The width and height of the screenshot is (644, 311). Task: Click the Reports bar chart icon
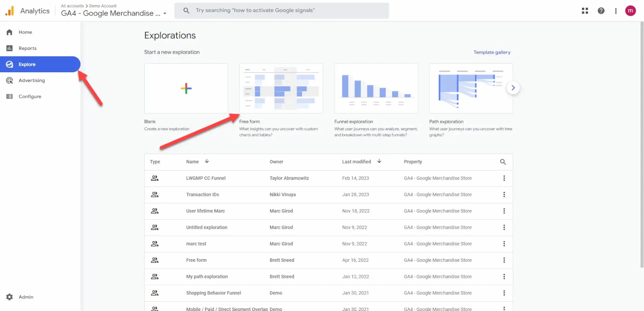point(9,48)
